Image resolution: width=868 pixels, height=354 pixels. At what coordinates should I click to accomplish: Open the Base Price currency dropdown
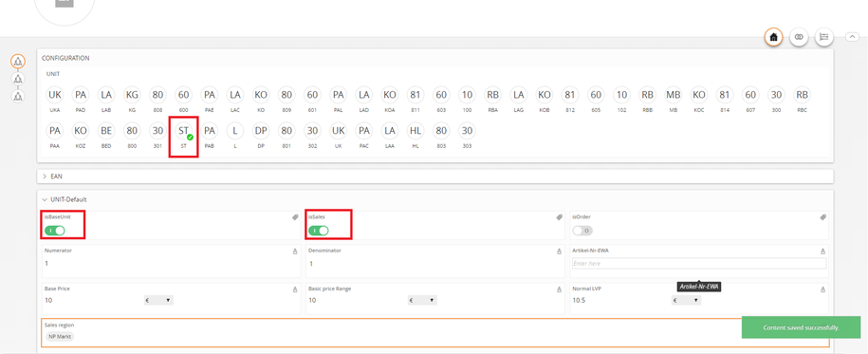(158, 300)
